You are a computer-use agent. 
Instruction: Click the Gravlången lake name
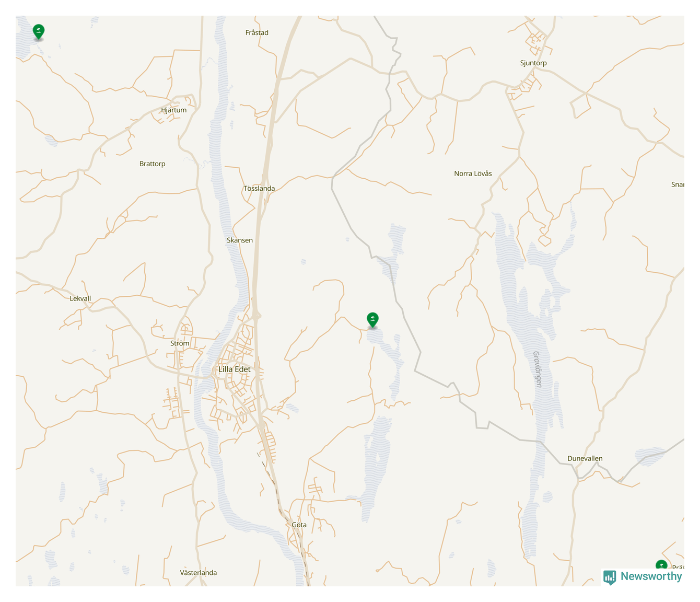coord(538,369)
